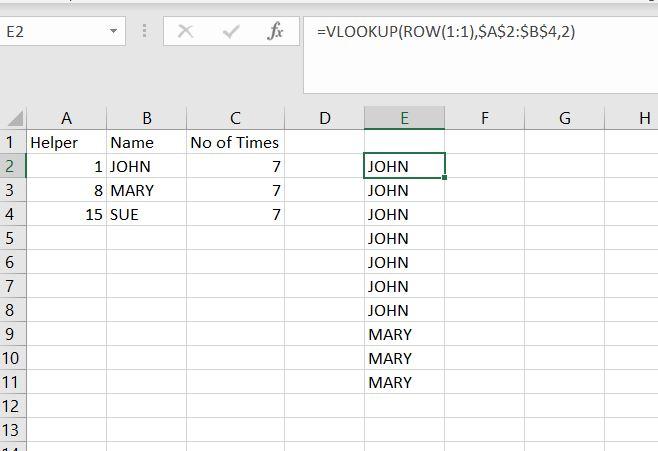The width and height of the screenshot is (658, 451).
Task: Select row 12 header
Action: (x=13, y=406)
